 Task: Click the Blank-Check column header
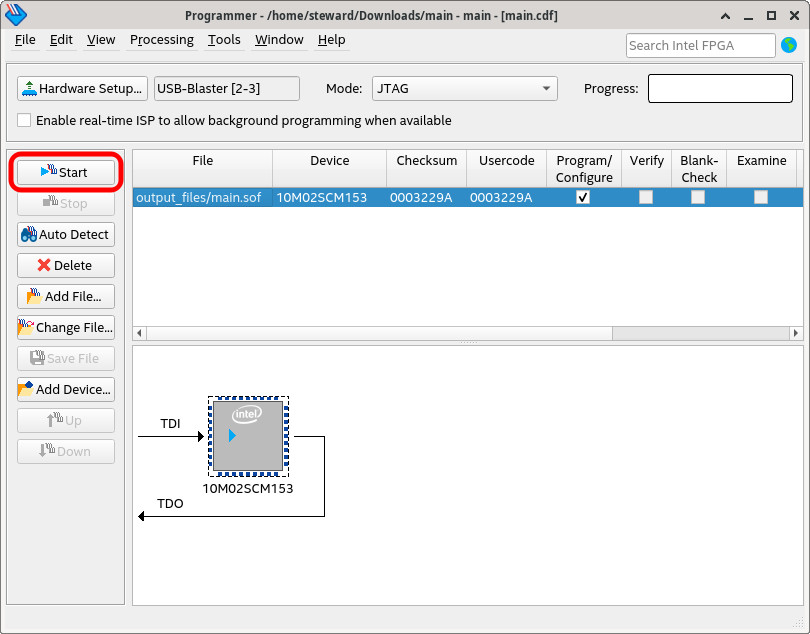[699, 168]
